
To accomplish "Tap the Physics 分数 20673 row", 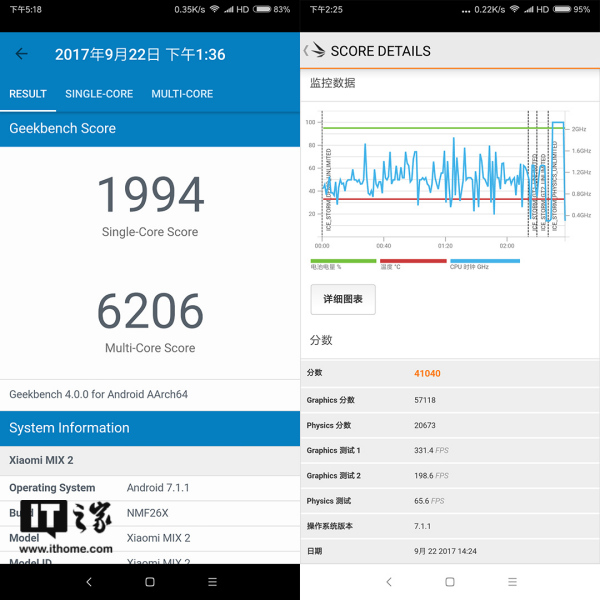I will tap(450, 425).
